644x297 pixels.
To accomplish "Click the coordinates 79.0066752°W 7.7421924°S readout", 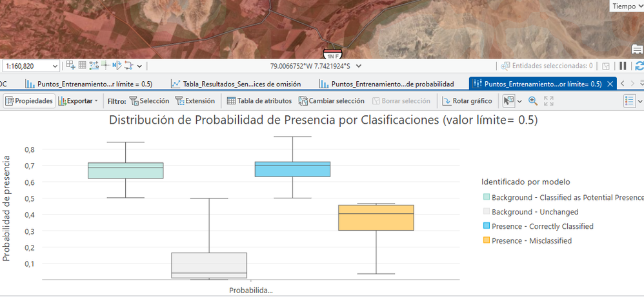I will 310,66.
